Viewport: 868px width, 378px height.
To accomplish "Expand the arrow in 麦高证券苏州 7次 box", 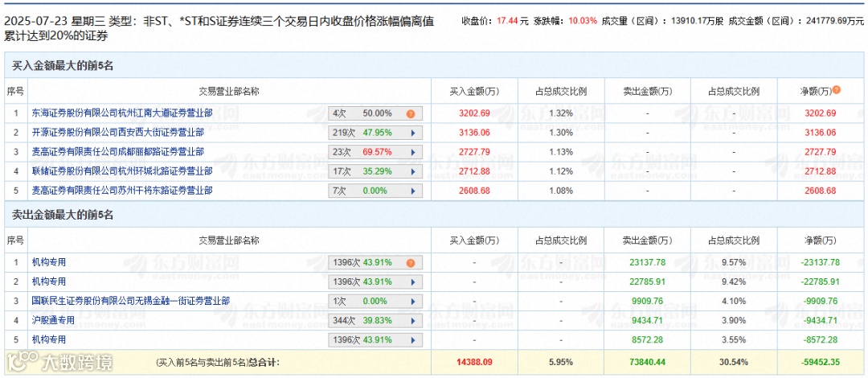I will 411,191.
